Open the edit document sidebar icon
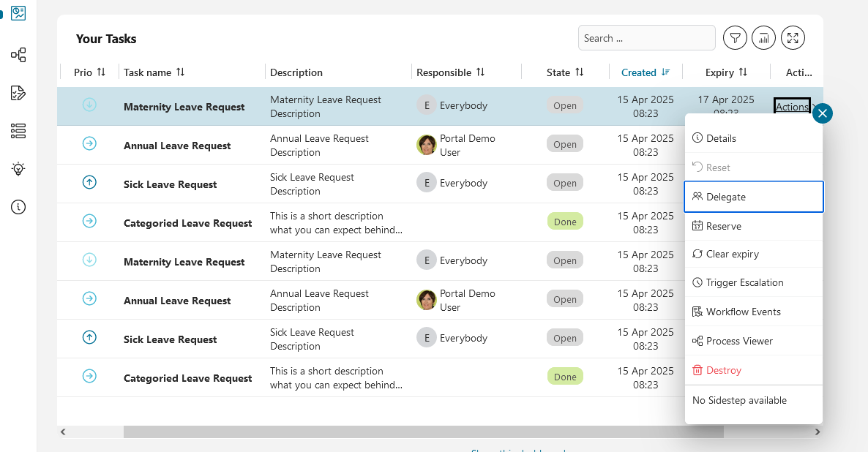This screenshot has height=452, width=868. click(18, 93)
